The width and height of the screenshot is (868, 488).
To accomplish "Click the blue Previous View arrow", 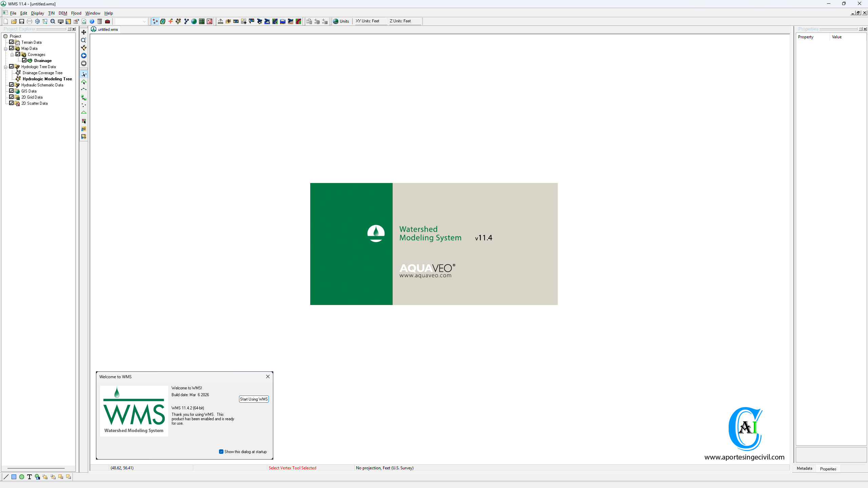I will click(84, 56).
